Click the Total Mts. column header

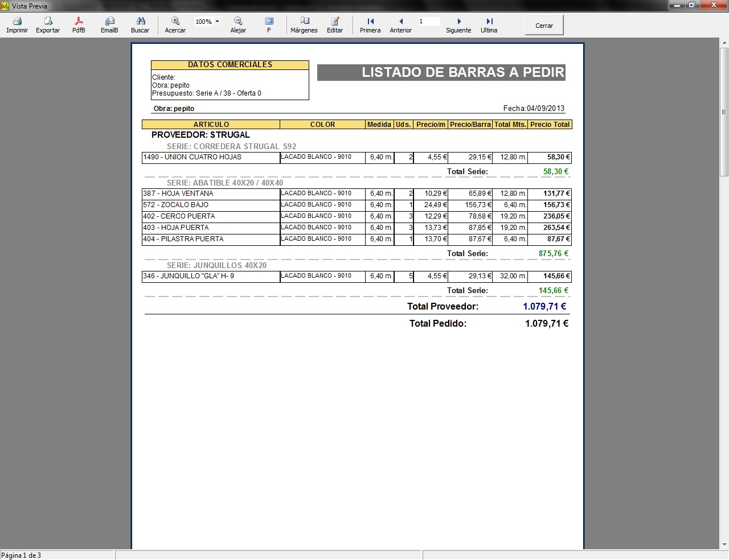(510, 125)
